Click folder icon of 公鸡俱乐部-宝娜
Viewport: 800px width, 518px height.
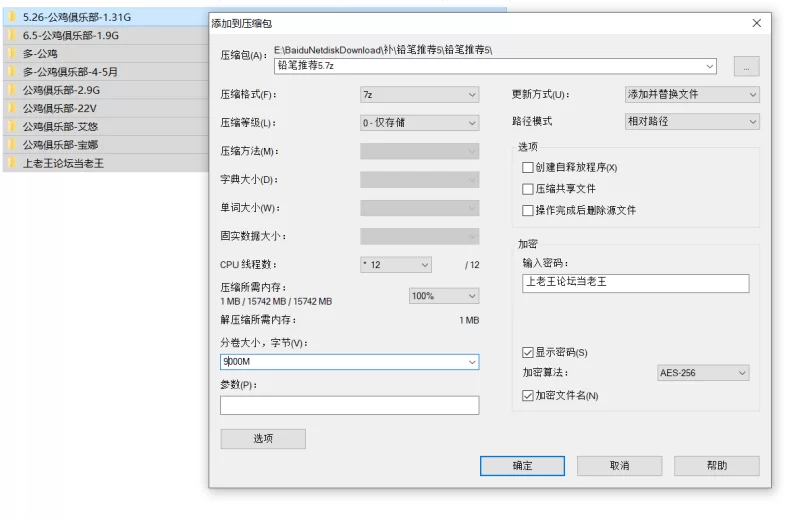pos(12,145)
